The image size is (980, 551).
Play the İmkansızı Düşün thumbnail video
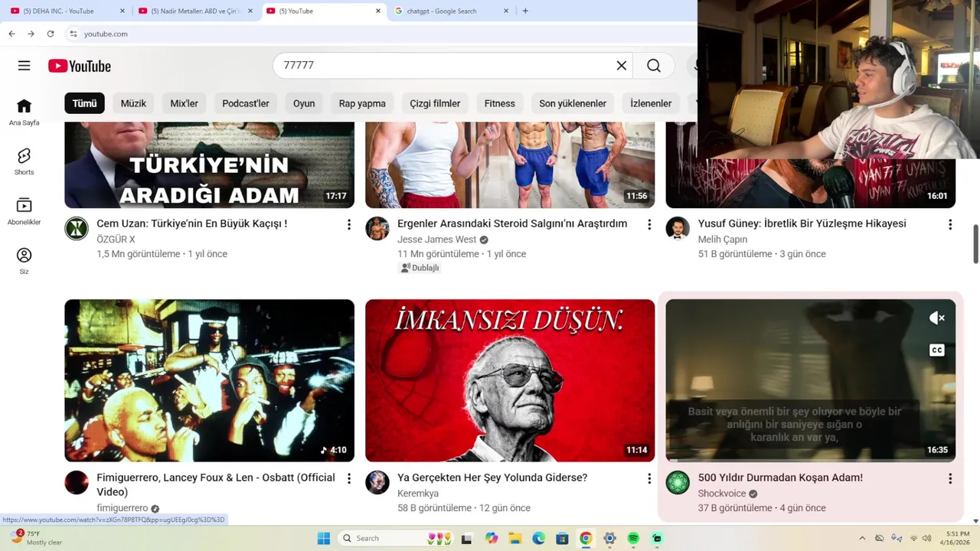510,380
